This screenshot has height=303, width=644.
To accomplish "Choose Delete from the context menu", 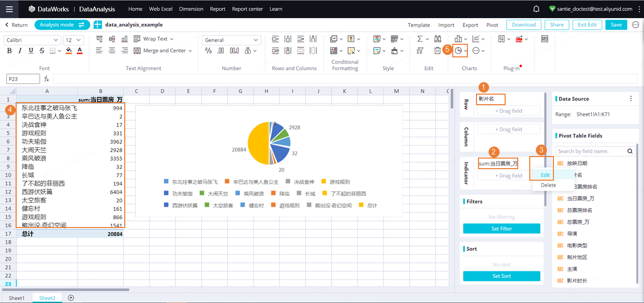I will (548, 185).
